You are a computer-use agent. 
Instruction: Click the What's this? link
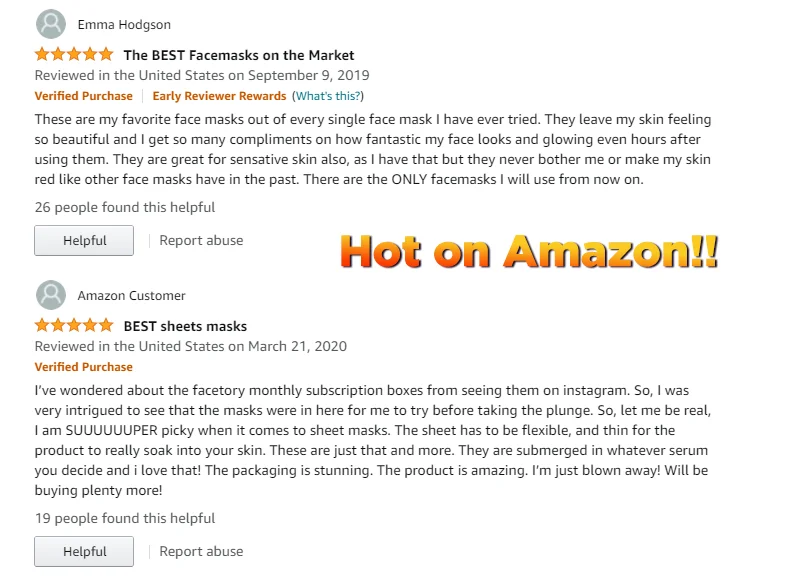(328, 96)
